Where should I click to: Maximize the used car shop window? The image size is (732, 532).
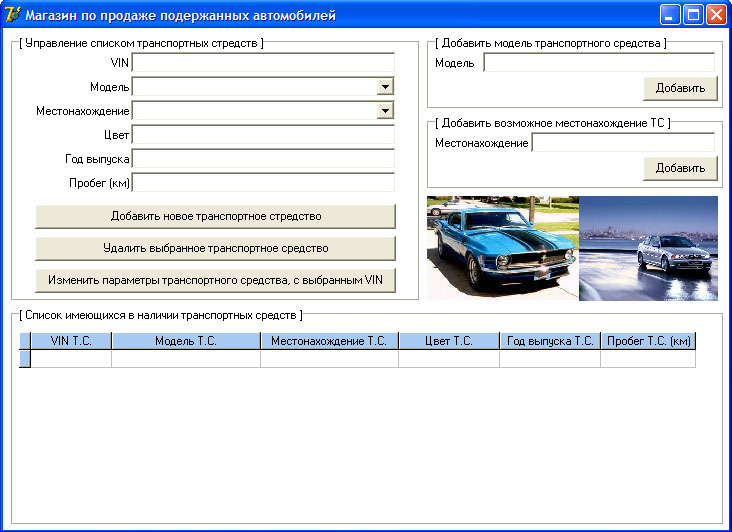693,15
